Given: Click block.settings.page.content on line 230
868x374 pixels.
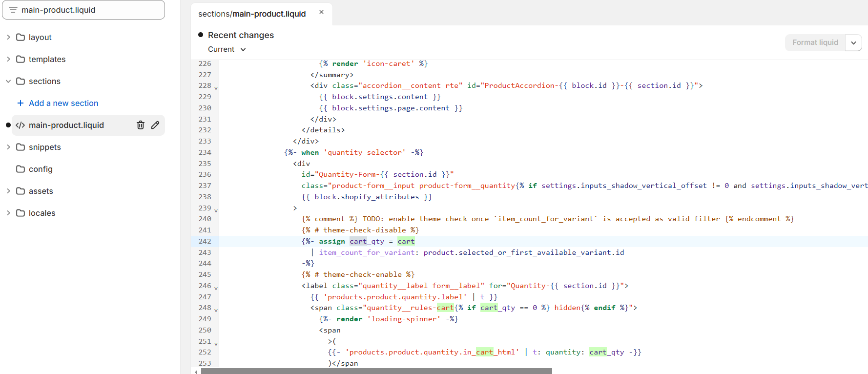Looking at the screenshot, I should pyautogui.click(x=391, y=108).
